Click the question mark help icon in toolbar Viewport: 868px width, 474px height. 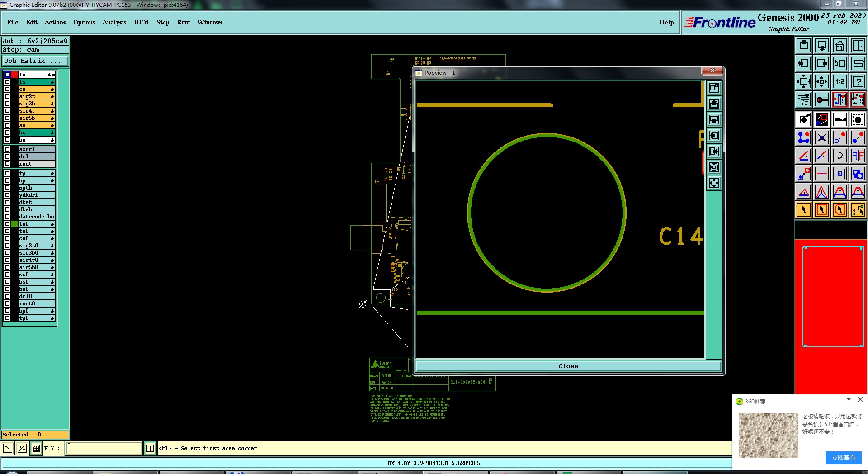[x=858, y=81]
